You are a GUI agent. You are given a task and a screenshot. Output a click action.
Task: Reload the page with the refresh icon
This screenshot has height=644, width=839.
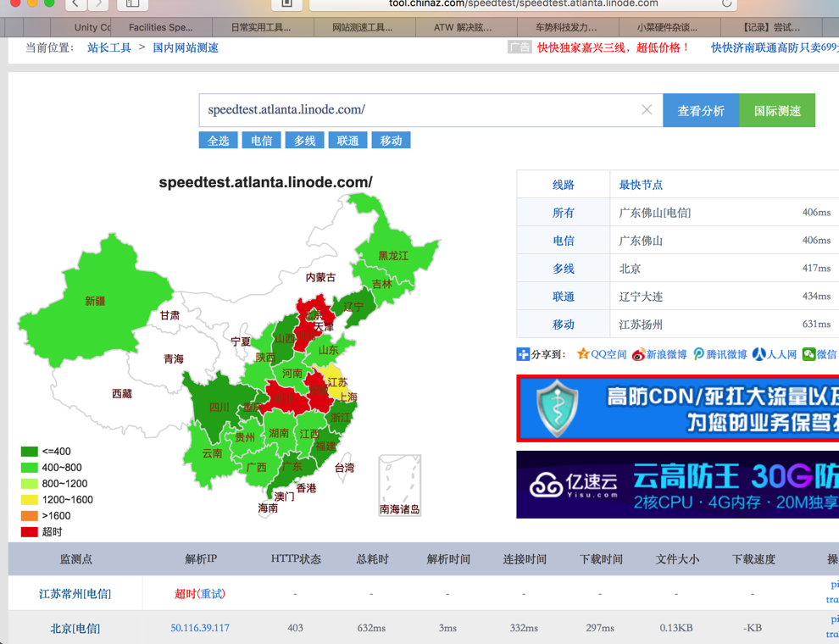pos(726,3)
